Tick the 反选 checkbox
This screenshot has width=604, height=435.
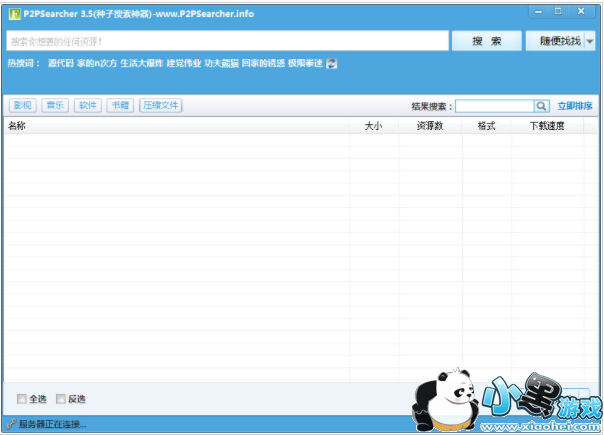click(x=61, y=399)
